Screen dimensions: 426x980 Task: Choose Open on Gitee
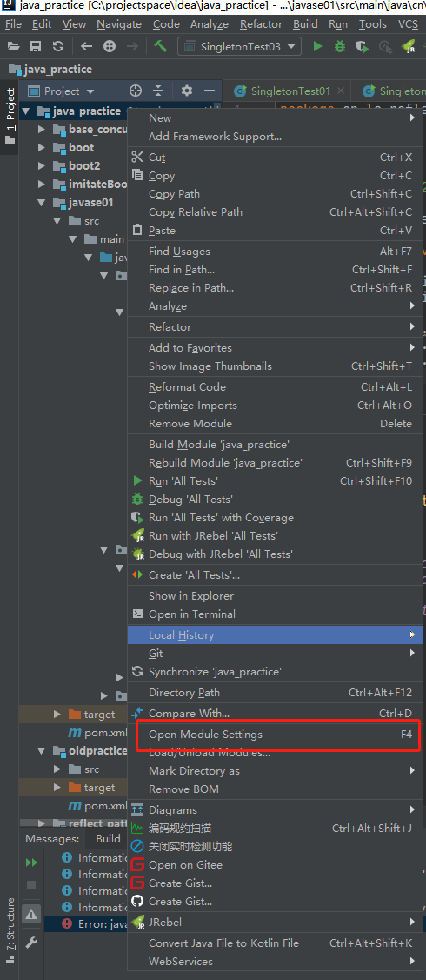pos(273,865)
